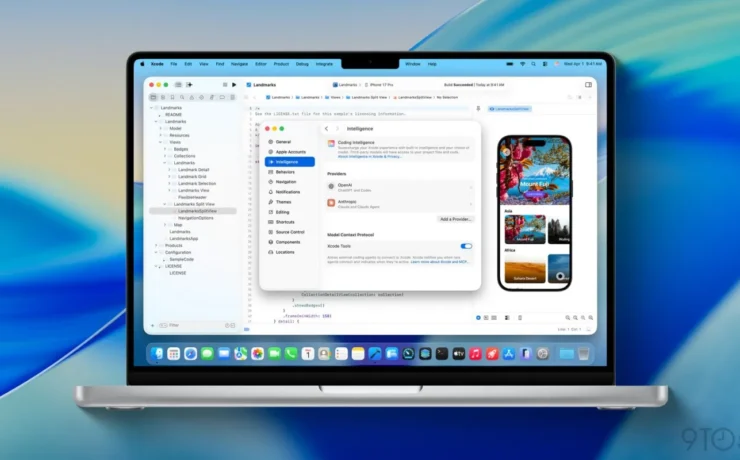Open the bookmark navigator icon
The width and height of the screenshot is (740, 460).
[172, 97]
